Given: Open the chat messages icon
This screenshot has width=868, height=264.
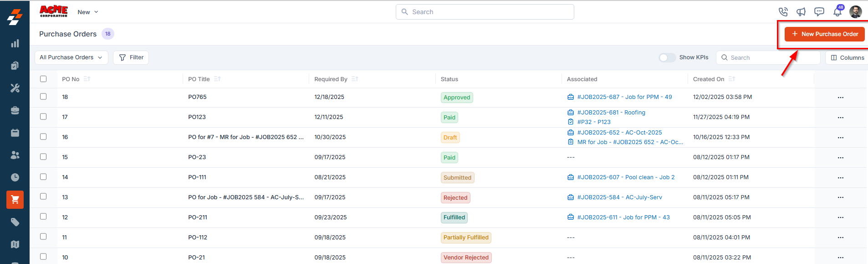Looking at the screenshot, I should tap(819, 12).
